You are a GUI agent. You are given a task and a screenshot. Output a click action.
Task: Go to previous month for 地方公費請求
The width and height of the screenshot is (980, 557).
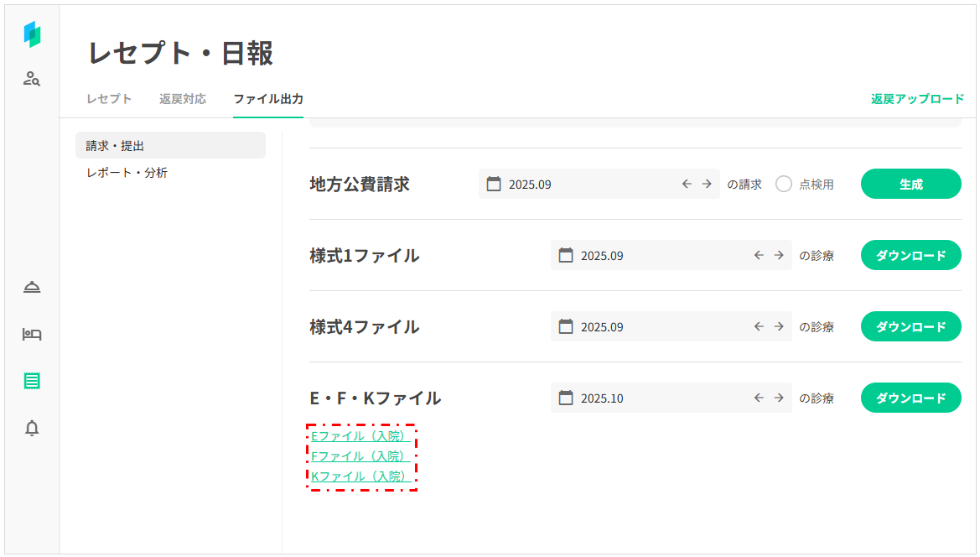click(x=687, y=184)
